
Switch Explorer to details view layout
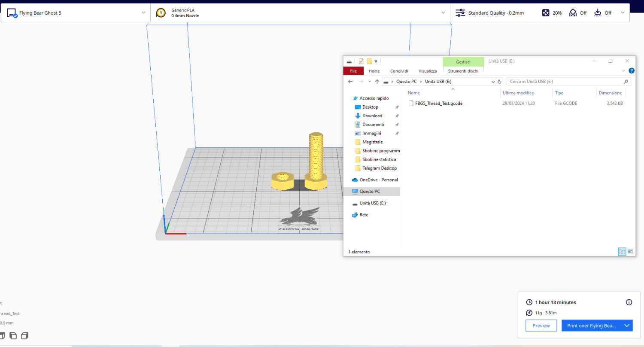pos(622,252)
